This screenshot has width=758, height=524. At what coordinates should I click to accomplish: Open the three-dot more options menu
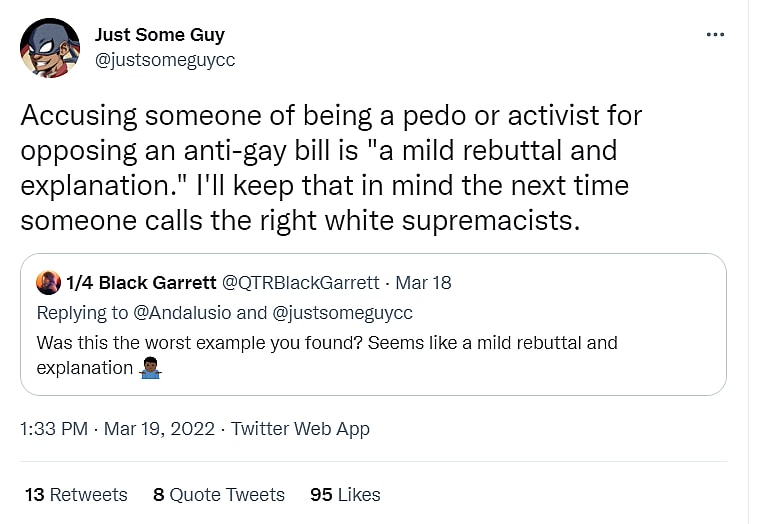715,34
